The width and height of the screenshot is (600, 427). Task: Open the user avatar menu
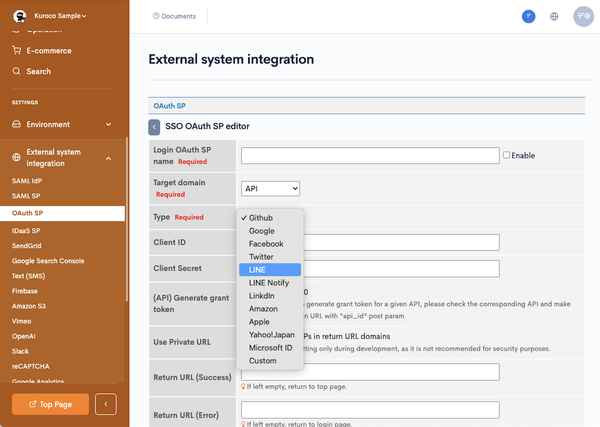pos(583,16)
